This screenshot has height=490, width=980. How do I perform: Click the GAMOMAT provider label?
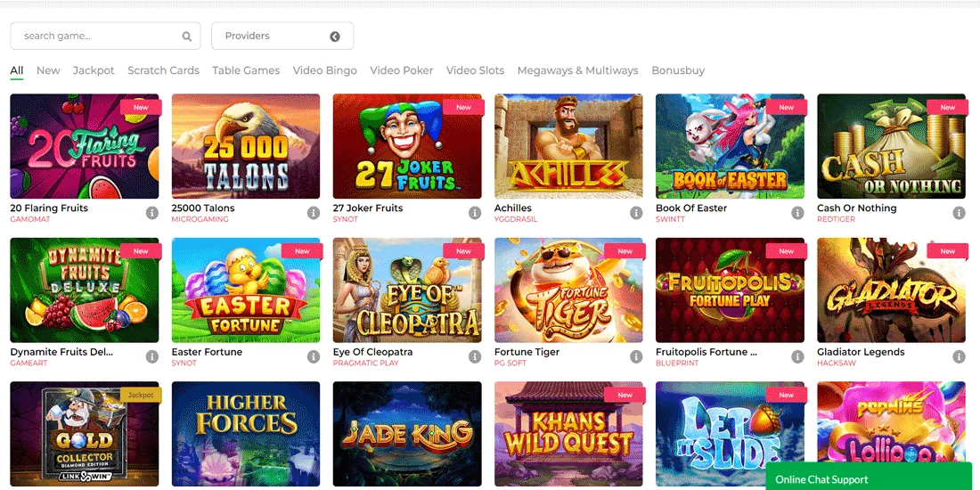[x=30, y=219]
